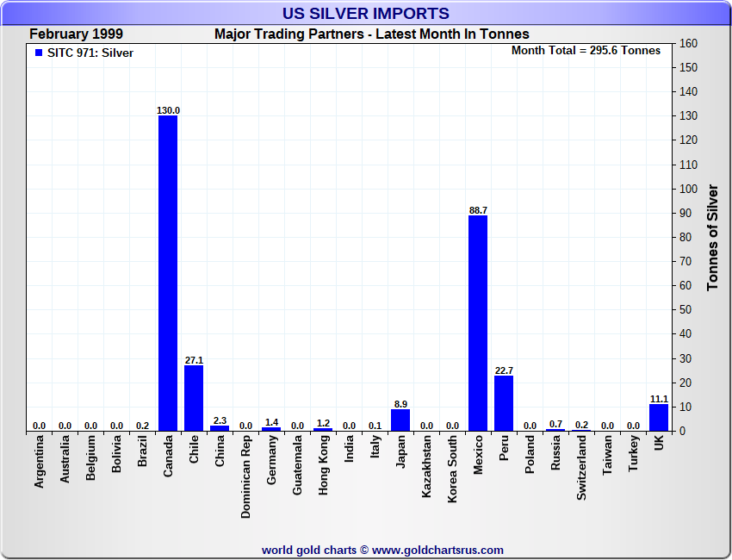Select the Month Total 295.6 Tonnes text
This screenshot has height=560, width=732.
586,51
